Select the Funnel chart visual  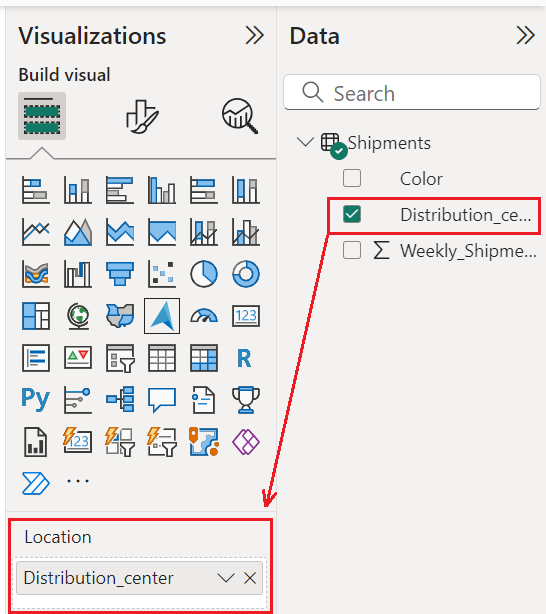(120, 274)
